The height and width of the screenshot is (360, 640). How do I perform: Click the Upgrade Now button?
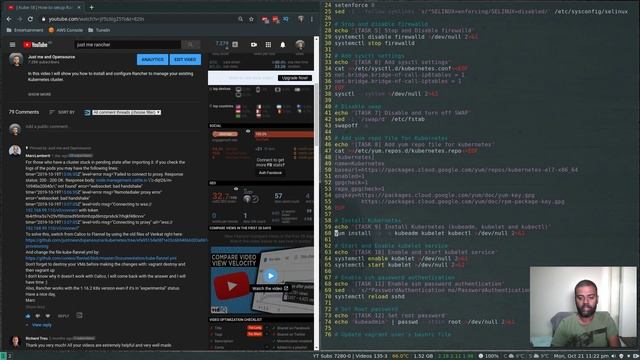pos(295,78)
